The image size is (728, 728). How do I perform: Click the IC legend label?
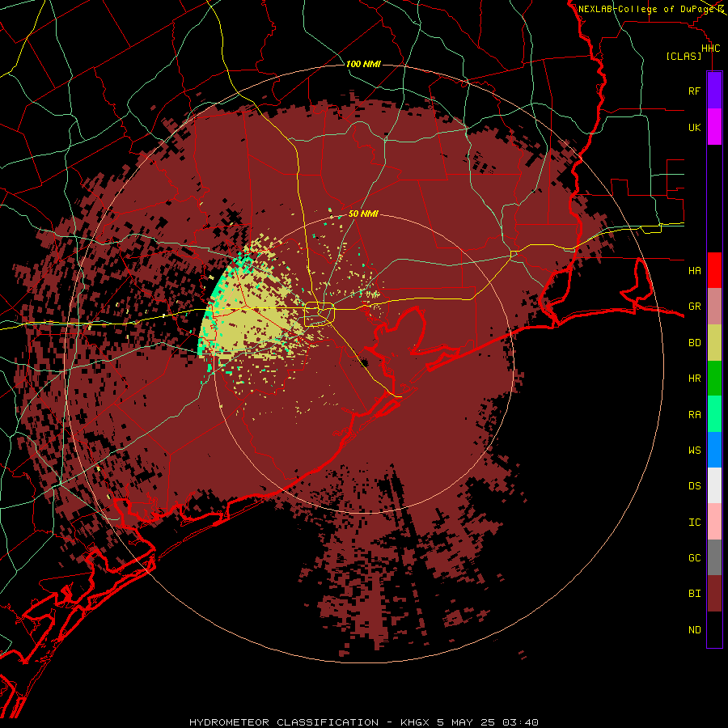click(x=694, y=522)
